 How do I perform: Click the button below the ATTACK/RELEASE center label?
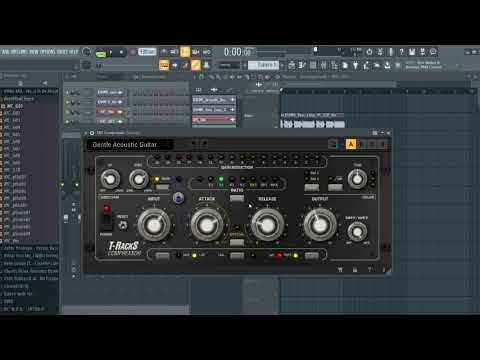point(237,242)
